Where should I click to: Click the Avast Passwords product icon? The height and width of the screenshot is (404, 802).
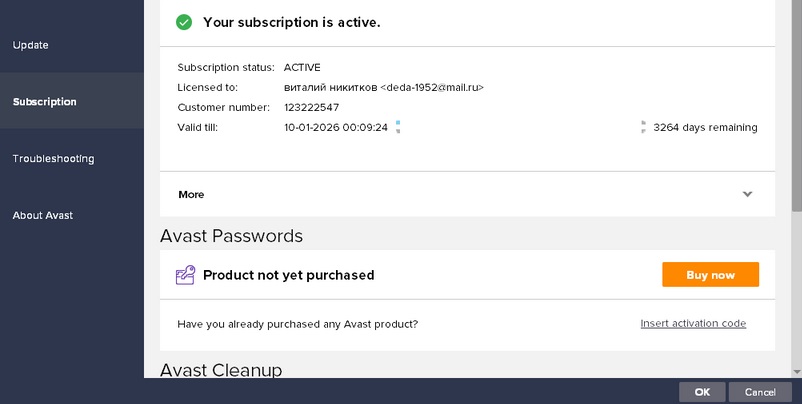[x=185, y=275]
